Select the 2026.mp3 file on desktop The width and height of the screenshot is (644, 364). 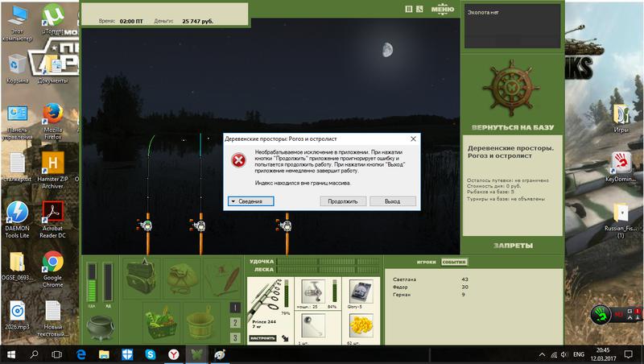point(17,316)
